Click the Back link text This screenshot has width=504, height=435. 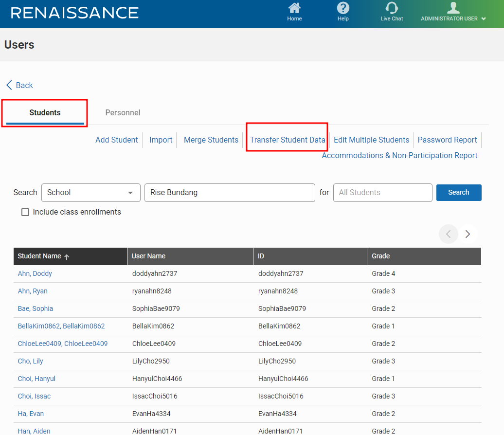pos(24,85)
